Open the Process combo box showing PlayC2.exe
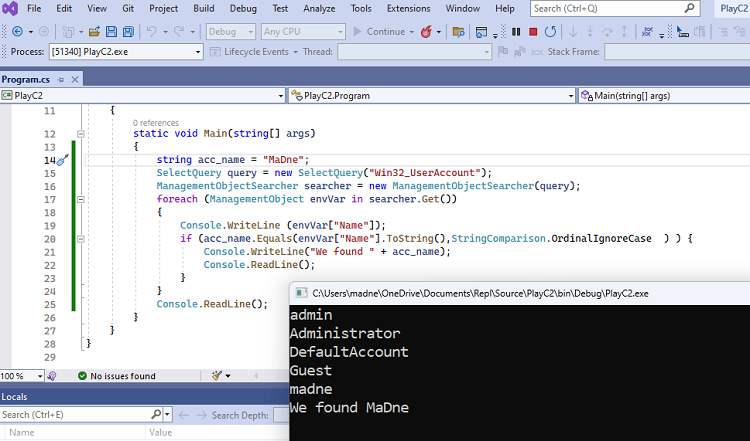The width and height of the screenshot is (750, 441). click(126, 52)
